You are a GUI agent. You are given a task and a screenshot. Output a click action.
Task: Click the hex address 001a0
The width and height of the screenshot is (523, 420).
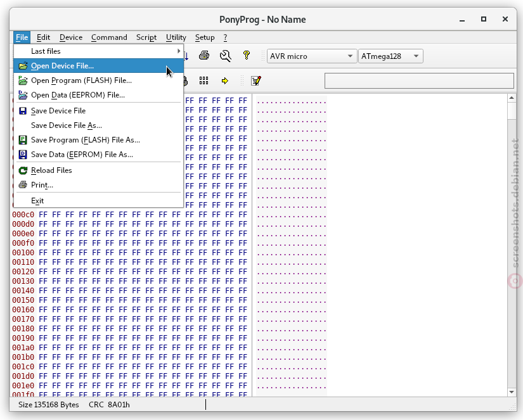(x=23, y=348)
